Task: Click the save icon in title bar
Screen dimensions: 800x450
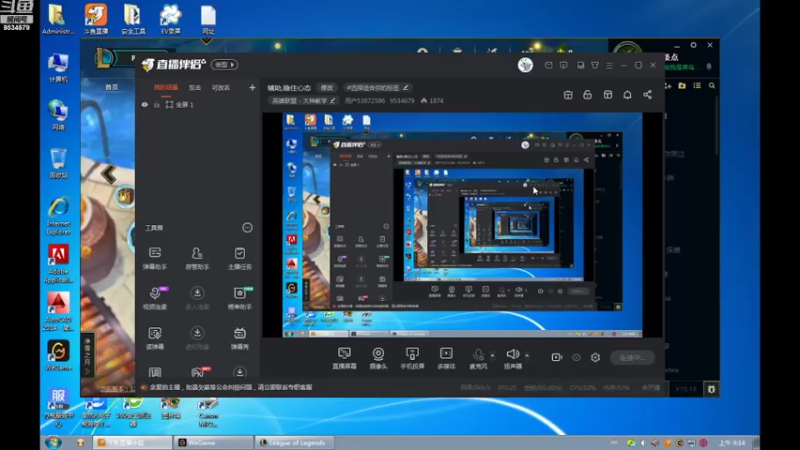Action: pyautogui.click(x=581, y=65)
